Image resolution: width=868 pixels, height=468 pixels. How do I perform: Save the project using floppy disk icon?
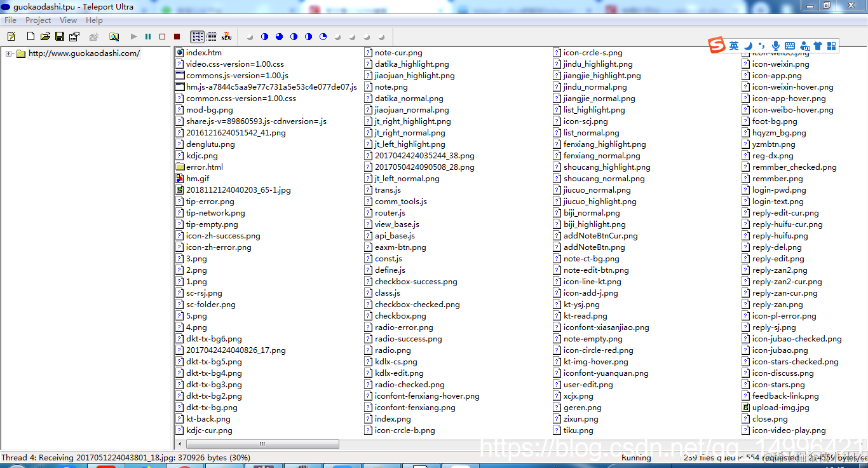60,37
